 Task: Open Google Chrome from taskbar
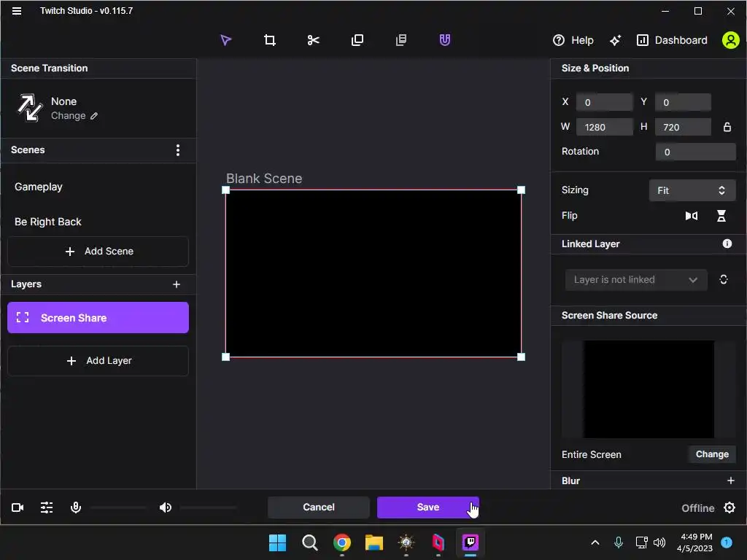tap(341, 542)
